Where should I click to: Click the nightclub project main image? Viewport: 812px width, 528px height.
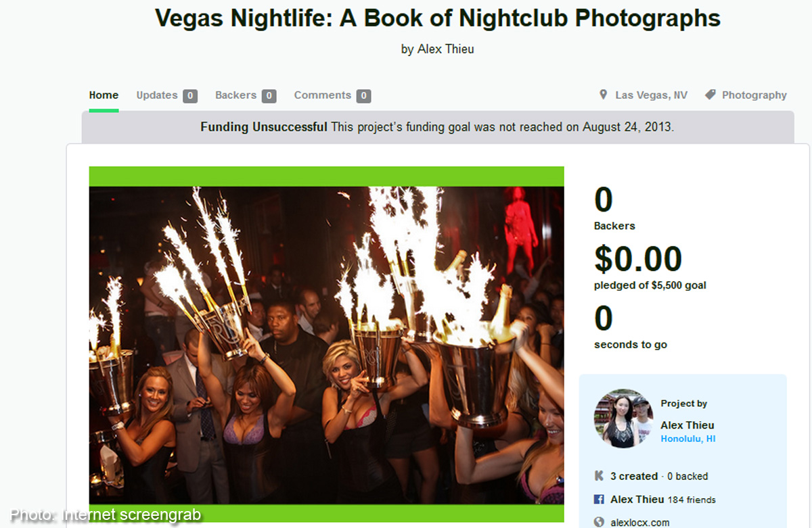[326, 345]
